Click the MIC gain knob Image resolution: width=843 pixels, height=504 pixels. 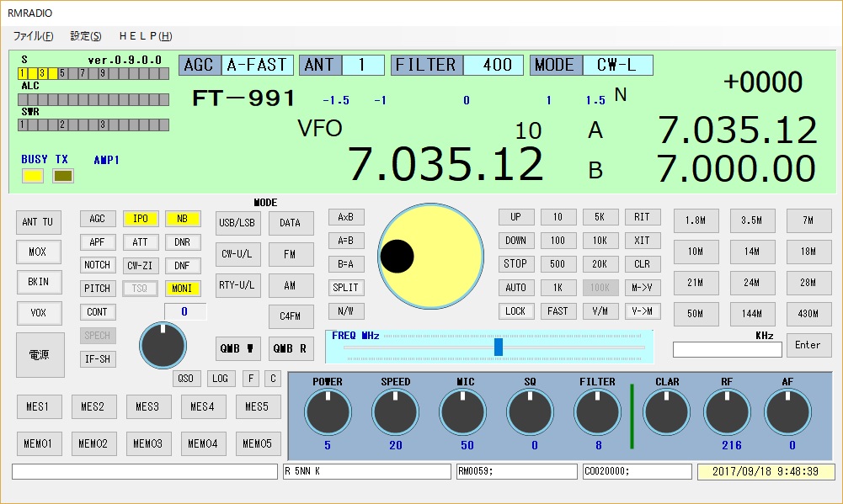coord(463,412)
